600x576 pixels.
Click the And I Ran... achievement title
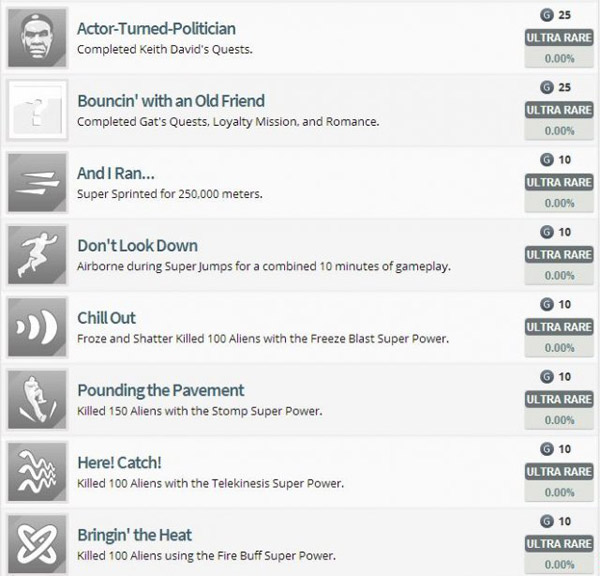[x=116, y=173]
